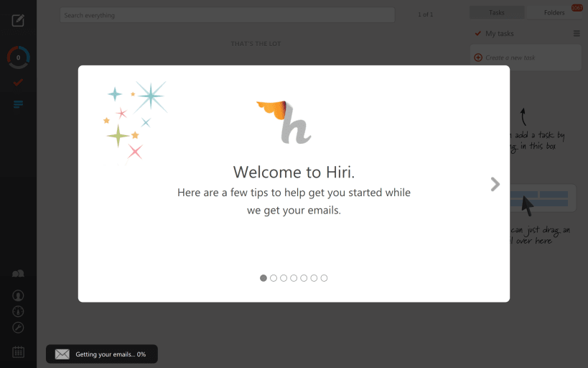
Task: Open the My tasks hamburger menu
Action: 577,33
